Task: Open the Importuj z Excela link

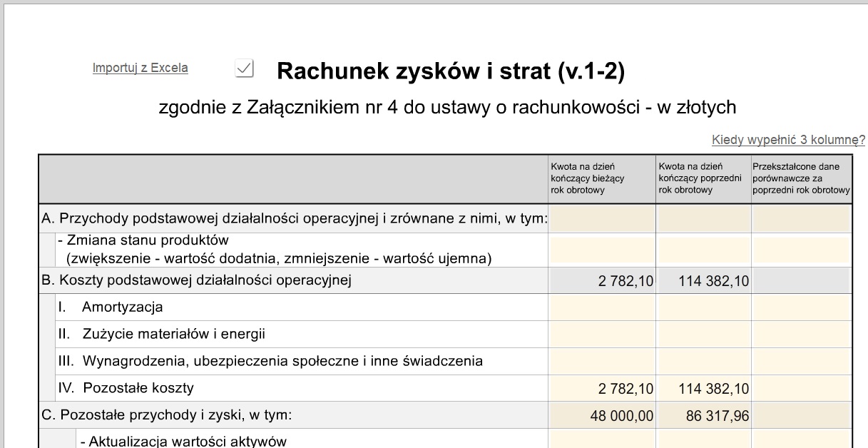Action: pyautogui.click(x=141, y=68)
